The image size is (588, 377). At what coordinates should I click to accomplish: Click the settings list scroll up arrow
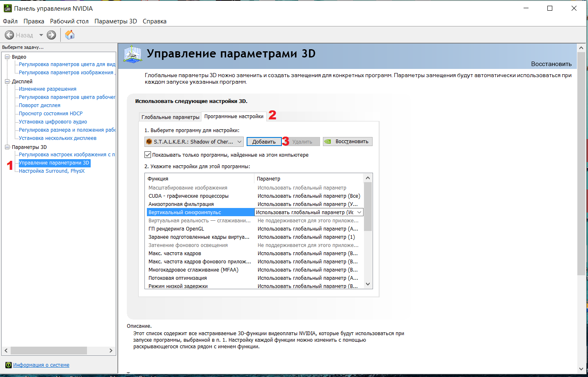coord(368,178)
